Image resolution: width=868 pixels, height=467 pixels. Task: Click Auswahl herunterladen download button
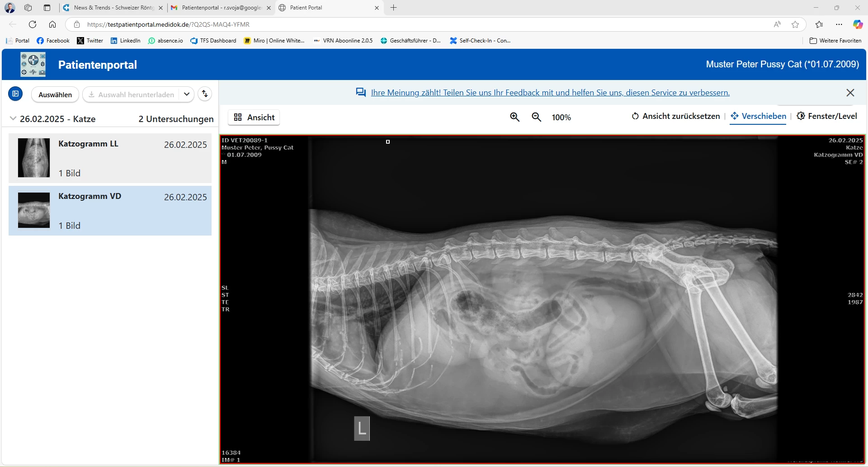(x=131, y=94)
